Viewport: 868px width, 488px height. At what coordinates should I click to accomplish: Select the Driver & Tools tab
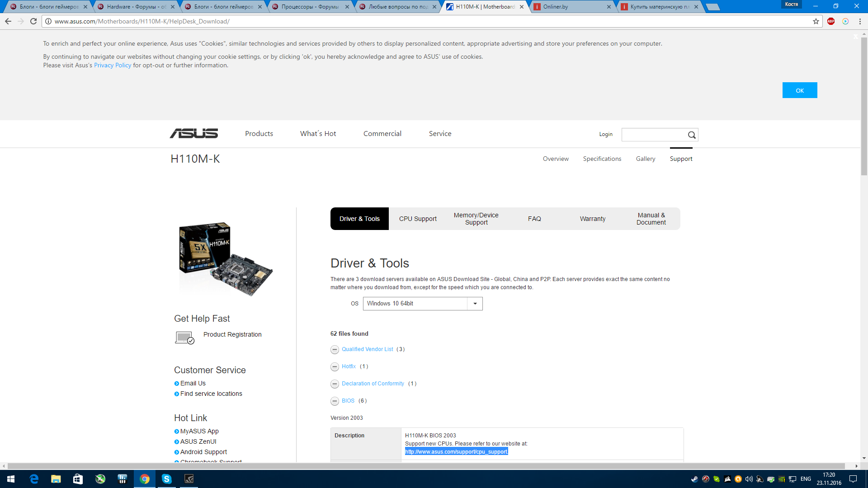(359, 219)
